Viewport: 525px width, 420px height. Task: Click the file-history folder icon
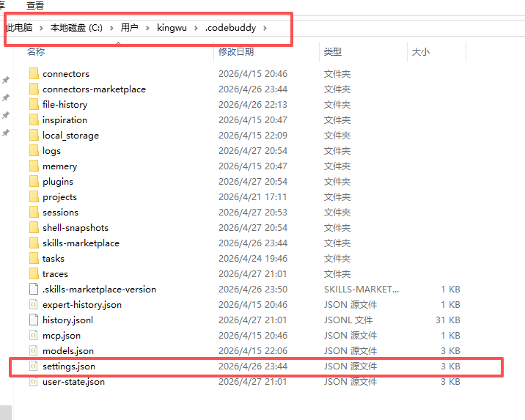tap(34, 104)
